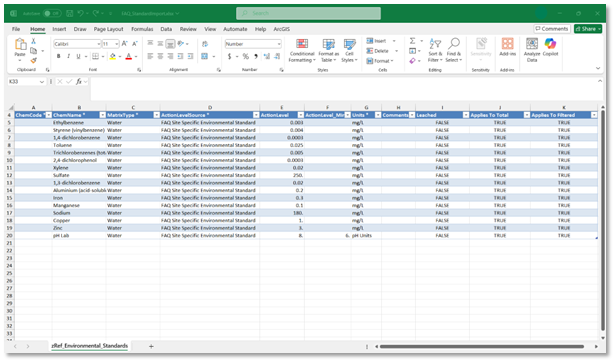The height and width of the screenshot is (364, 616).
Task: Increase font size button
Action: (x=125, y=44)
